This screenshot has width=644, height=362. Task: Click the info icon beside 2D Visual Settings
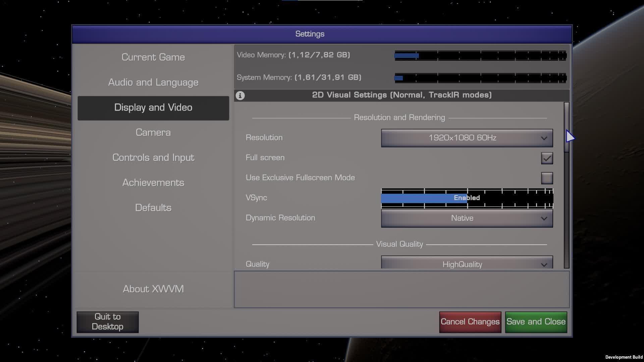pos(240,96)
